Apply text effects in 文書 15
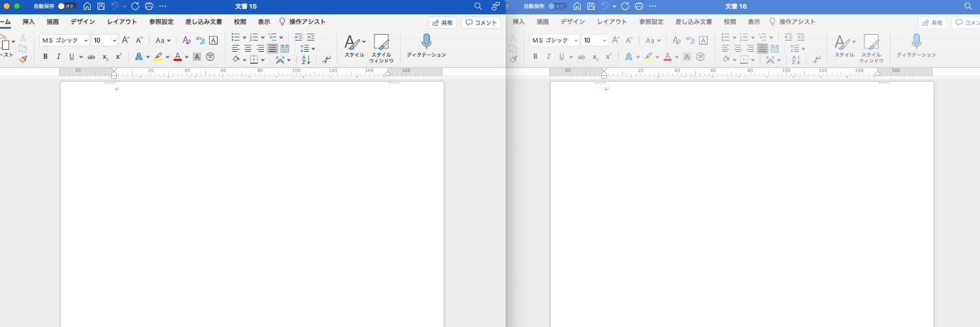 139,57
